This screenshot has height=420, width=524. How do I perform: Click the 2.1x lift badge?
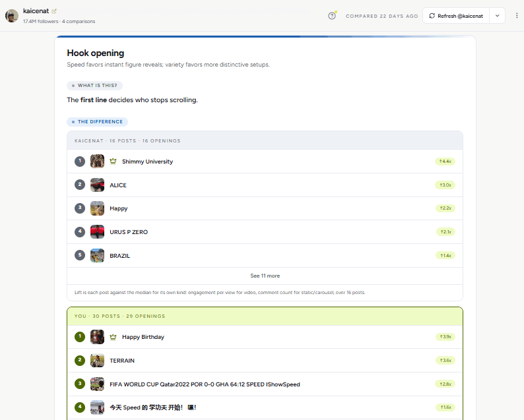coord(446,231)
